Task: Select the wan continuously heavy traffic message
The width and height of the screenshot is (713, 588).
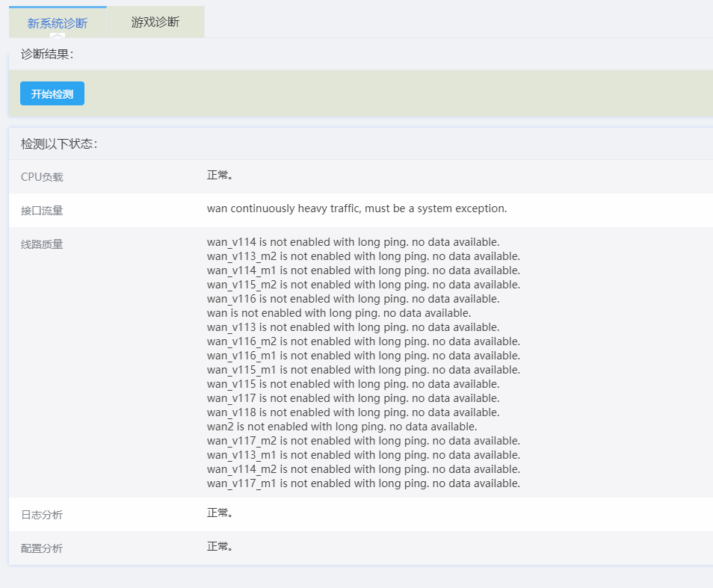Action: tap(356, 208)
